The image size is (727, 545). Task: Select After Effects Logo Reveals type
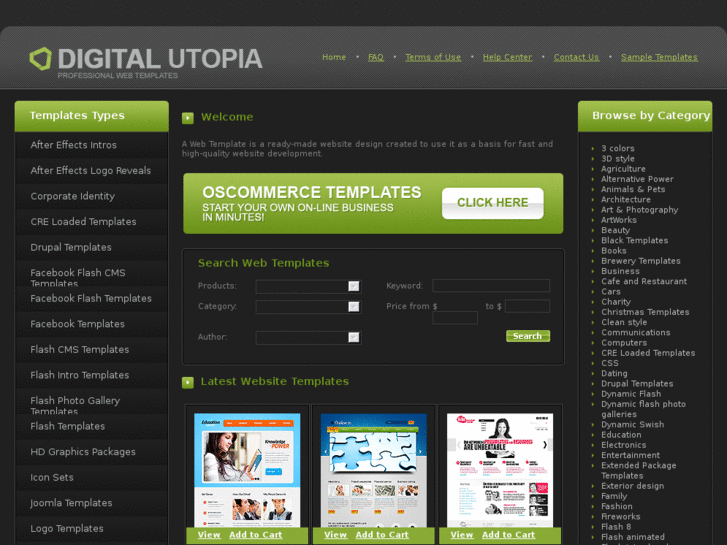coord(90,170)
